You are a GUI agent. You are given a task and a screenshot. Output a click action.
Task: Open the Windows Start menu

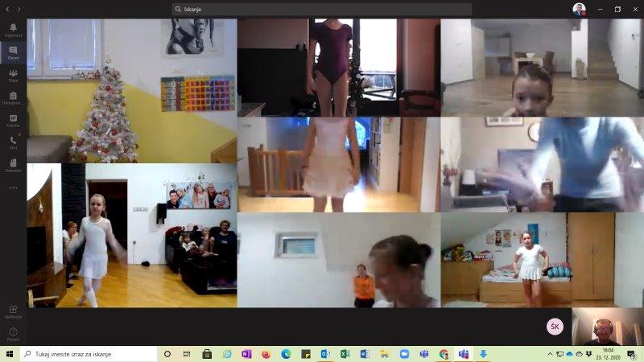tap(10, 354)
